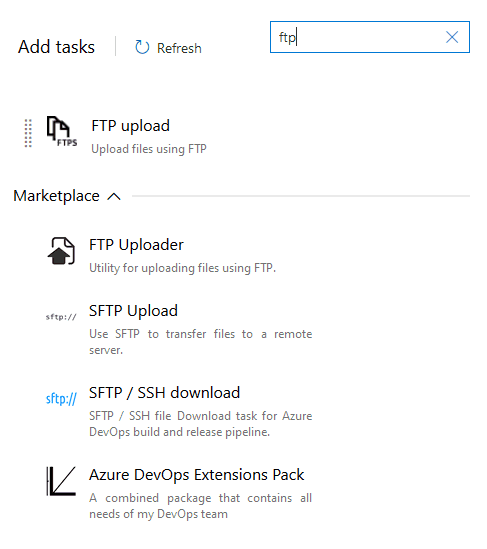This screenshot has height=549, width=487.
Task: Open the FTP Uploader marketplace extension
Action: point(136,245)
